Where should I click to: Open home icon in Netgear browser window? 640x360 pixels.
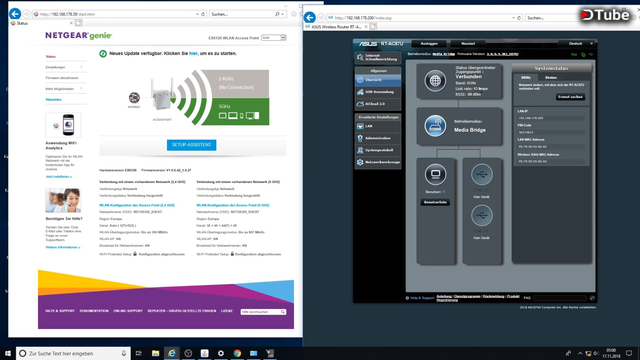[x=294, y=14]
